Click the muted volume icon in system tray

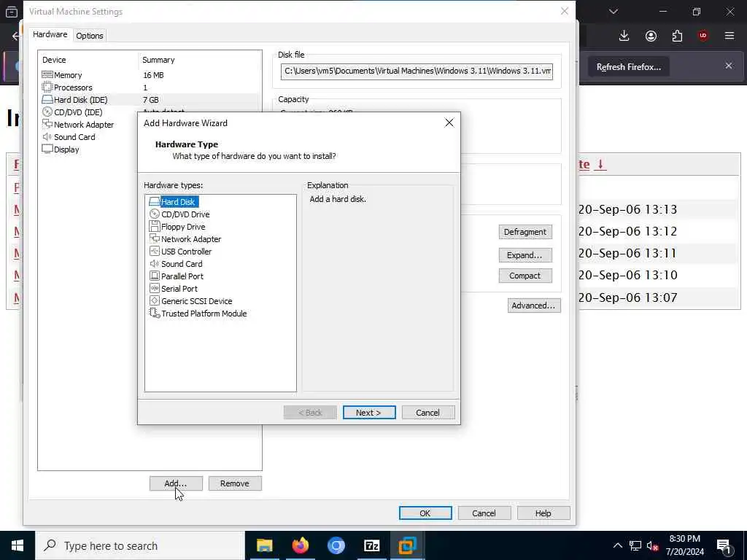pyautogui.click(x=652, y=545)
